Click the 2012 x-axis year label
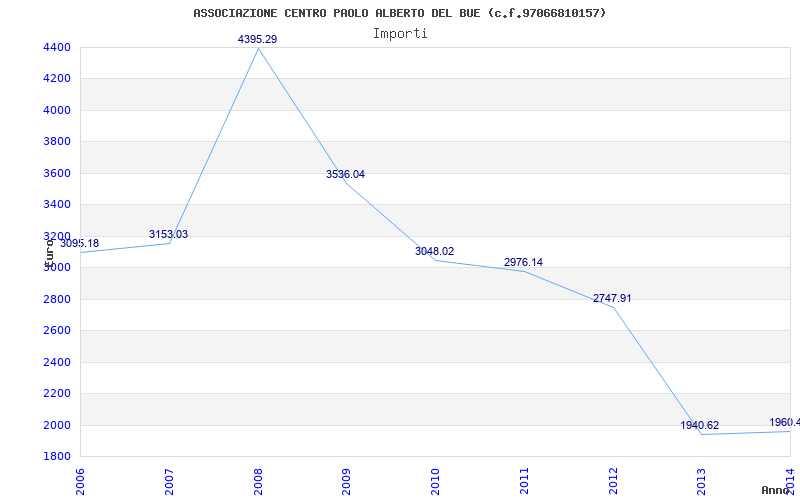Screen dimensions: 800x500 pos(613,481)
